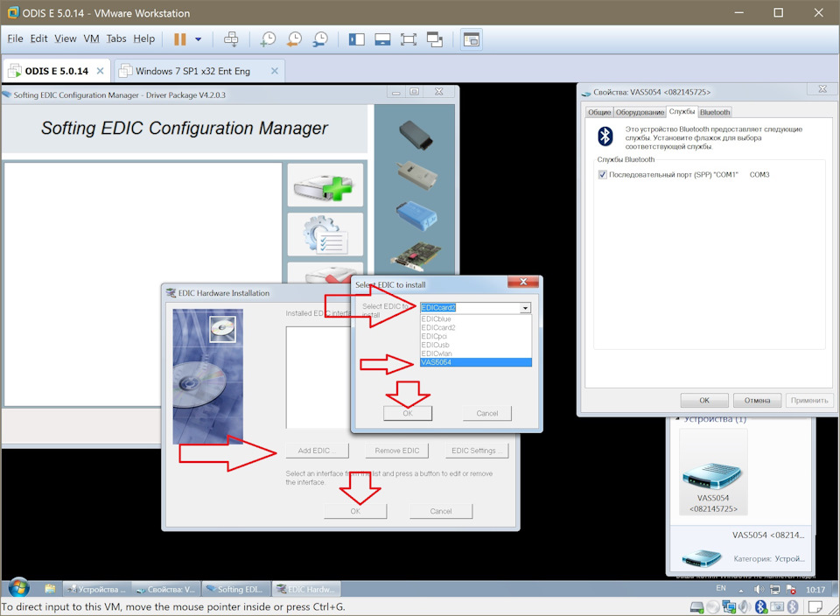Open the Select EDIC combo box arrow

pyautogui.click(x=526, y=307)
